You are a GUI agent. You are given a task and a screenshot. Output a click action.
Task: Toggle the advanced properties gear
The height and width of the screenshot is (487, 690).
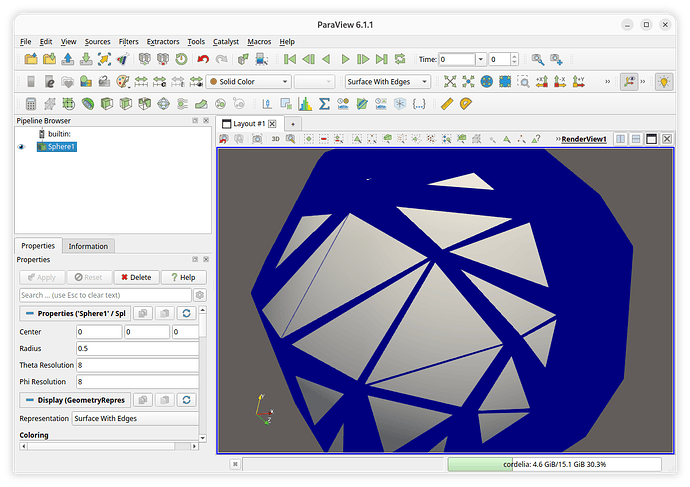(x=200, y=295)
